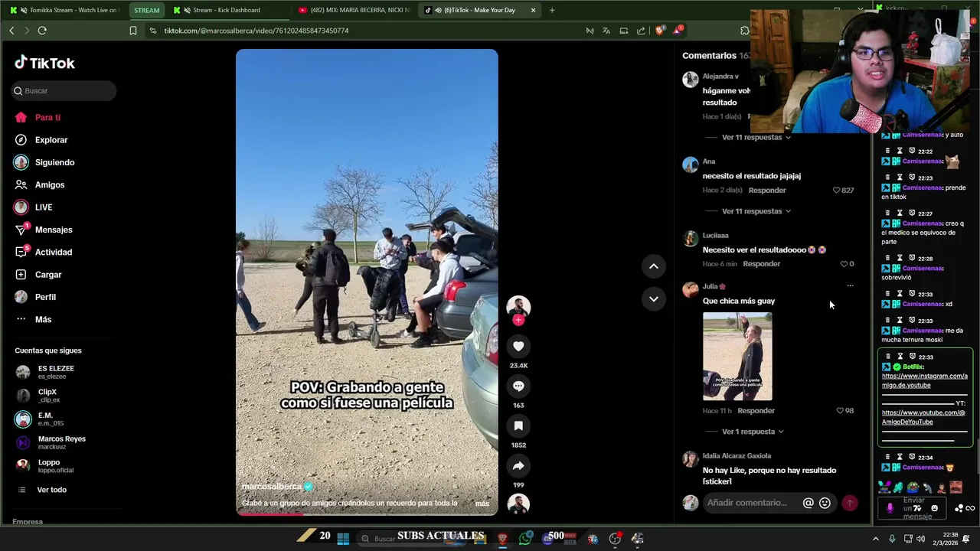Open options for Julia's comment
Screen dimensions: 980x551
[850, 286]
